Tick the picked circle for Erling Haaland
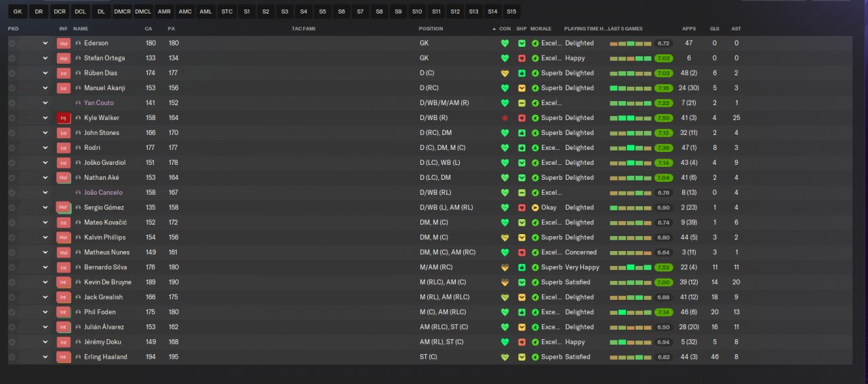The height and width of the screenshot is (384, 868). (x=12, y=357)
